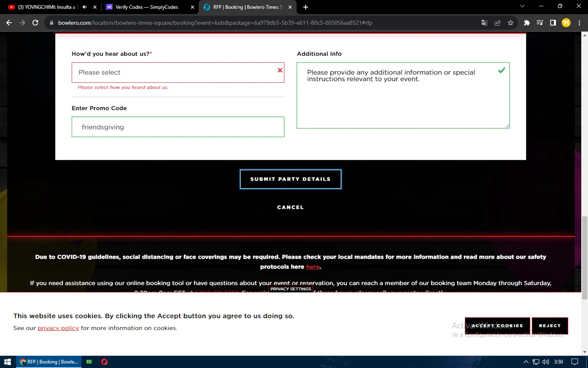Open Privacy Settings button

pos(290,289)
